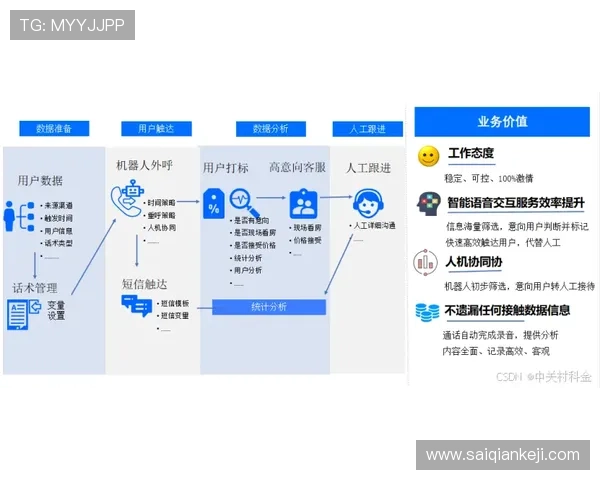Click the SMS chat bubbles icon
600x480 pixels.
coord(136,306)
